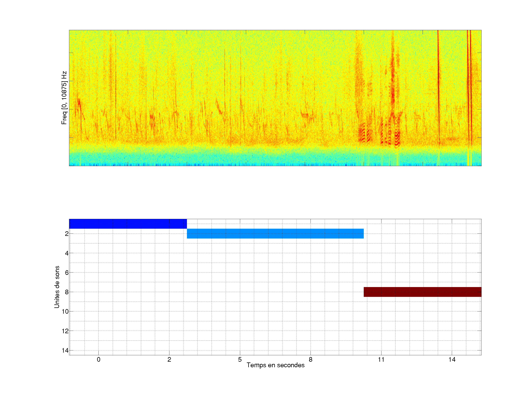Click the x-axis tick label 5
This screenshot has width=532, height=399.
(240, 359)
